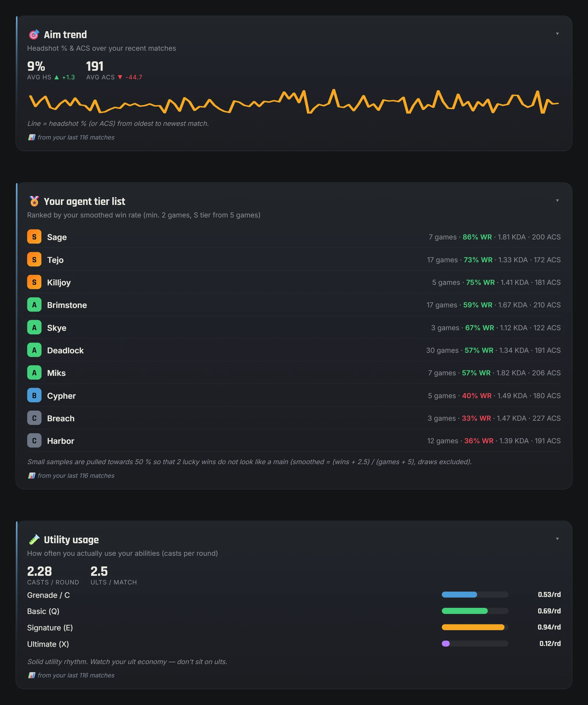Click the 9% AVG HS value
Image resolution: width=588 pixels, height=705 pixels.
[x=36, y=67]
